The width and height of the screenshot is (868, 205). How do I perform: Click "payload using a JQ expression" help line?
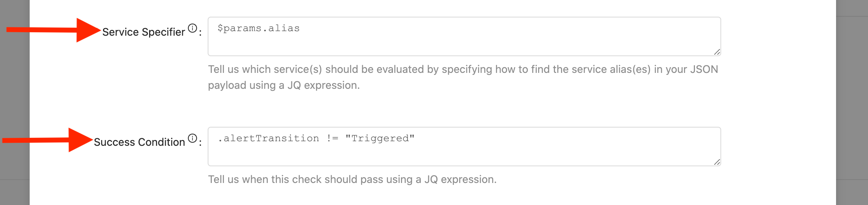[284, 85]
